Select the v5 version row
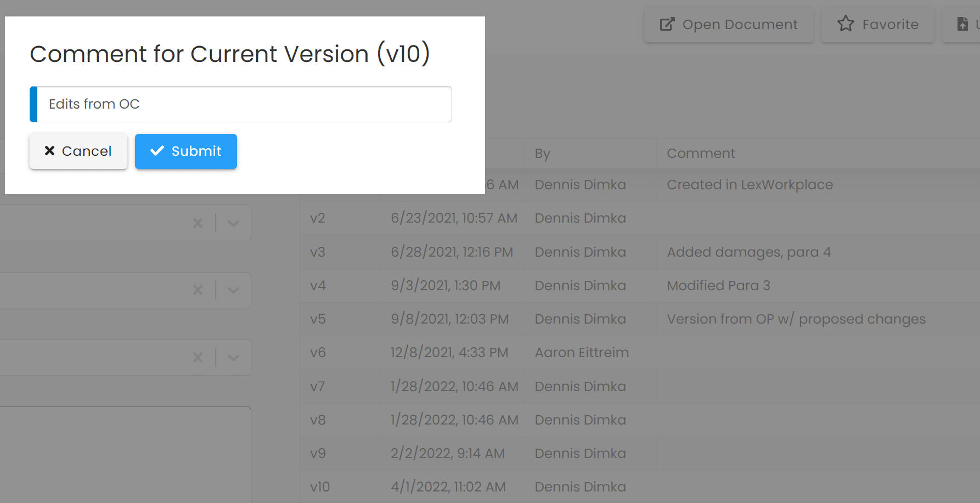 [x=640, y=319]
